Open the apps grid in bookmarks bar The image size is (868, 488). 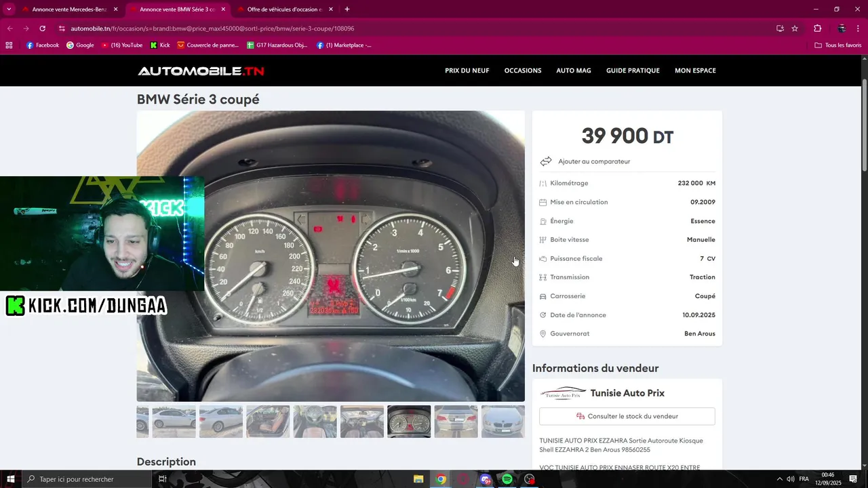pos(9,45)
